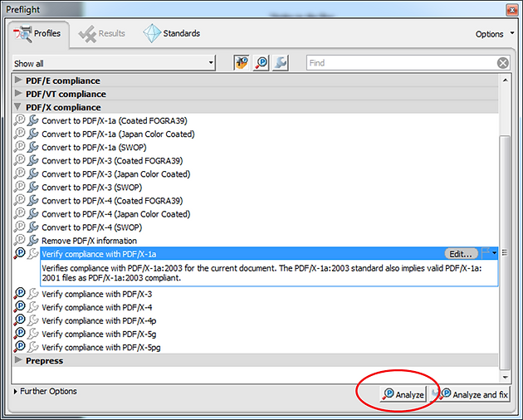This screenshot has height=420, width=523.
Task: Click magnifier icon of Verify compliance with PDF/X-3
Action: pyautogui.click(x=19, y=294)
